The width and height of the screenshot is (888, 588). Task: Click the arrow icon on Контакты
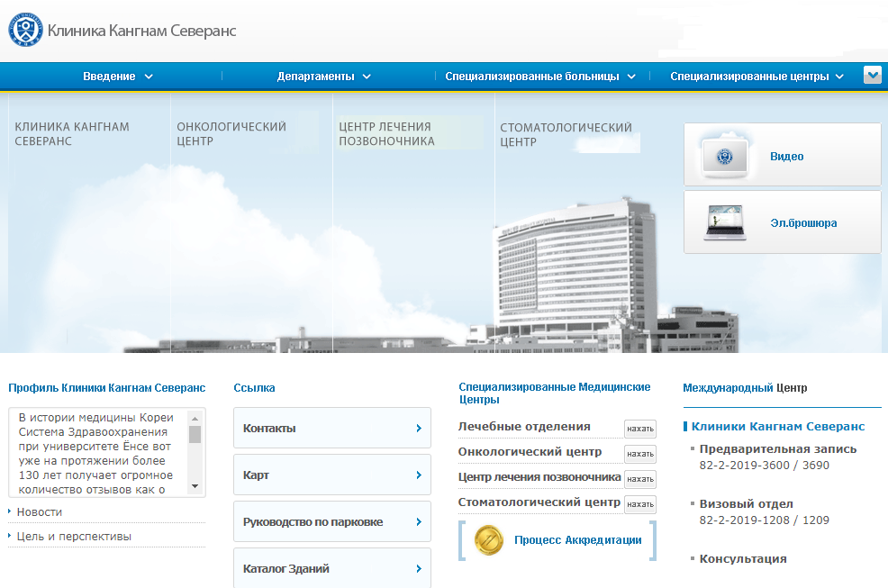click(419, 429)
